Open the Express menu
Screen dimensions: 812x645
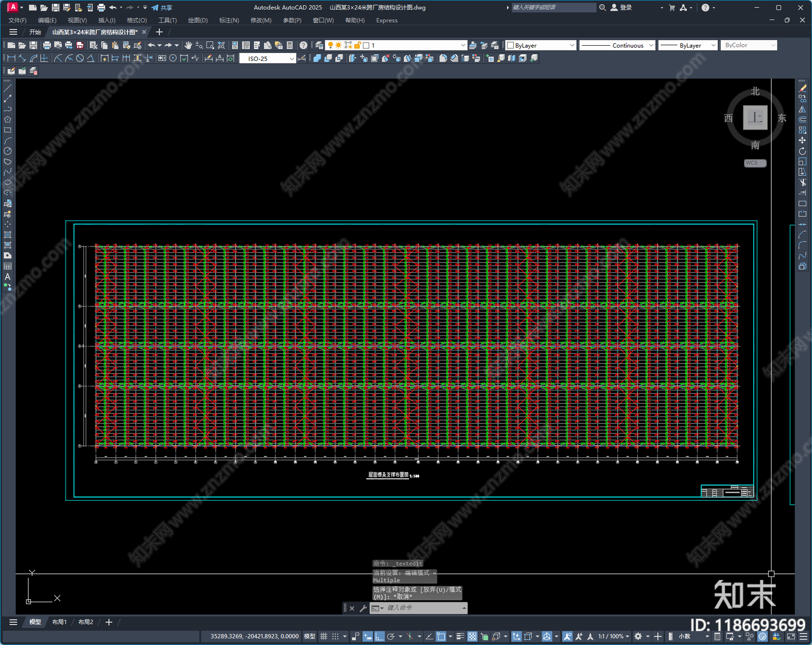tap(387, 20)
